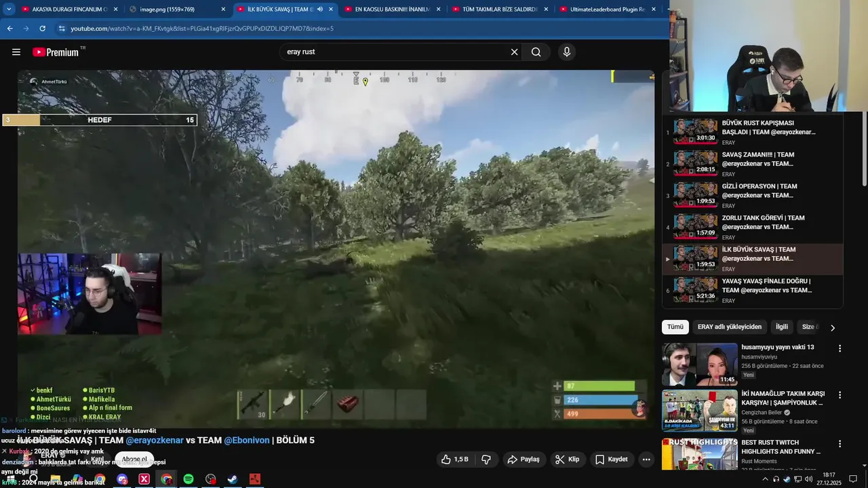The height and width of the screenshot is (488, 868).
Task: Open the volume speaker tray icon
Action: coord(808,479)
